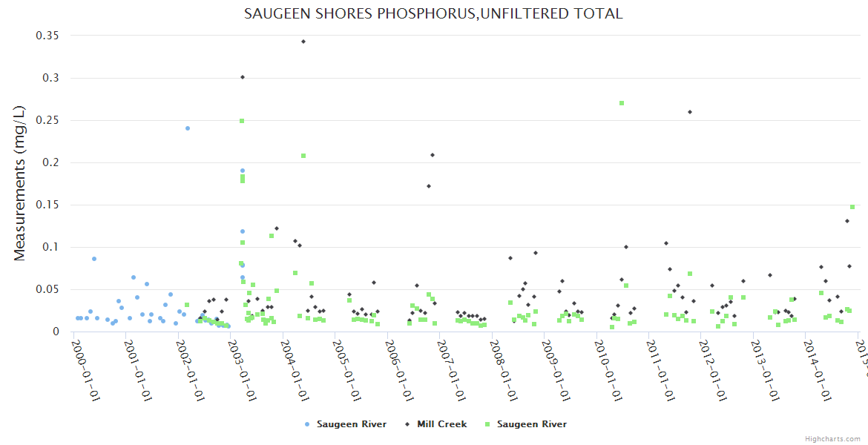This screenshot has width=868, height=445.
Task: Click the black diamond Mill Creek legend marker
Action: pos(408,424)
